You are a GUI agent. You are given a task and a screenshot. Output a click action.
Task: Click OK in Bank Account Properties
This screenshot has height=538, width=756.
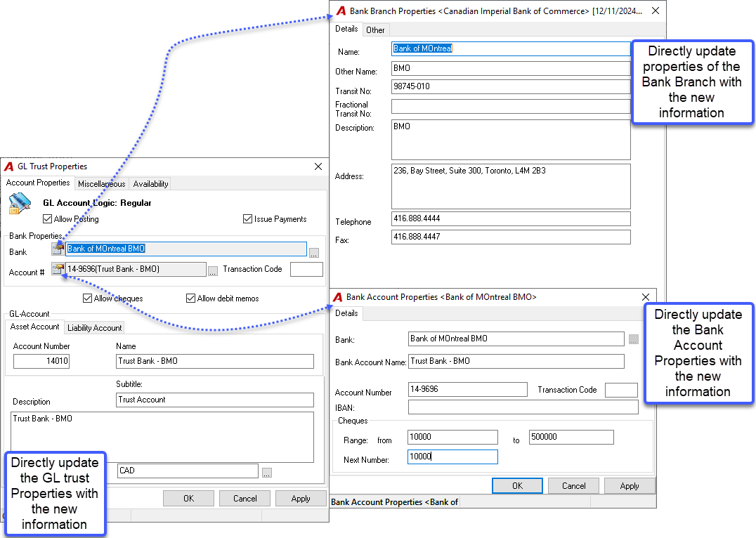click(x=517, y=486)
